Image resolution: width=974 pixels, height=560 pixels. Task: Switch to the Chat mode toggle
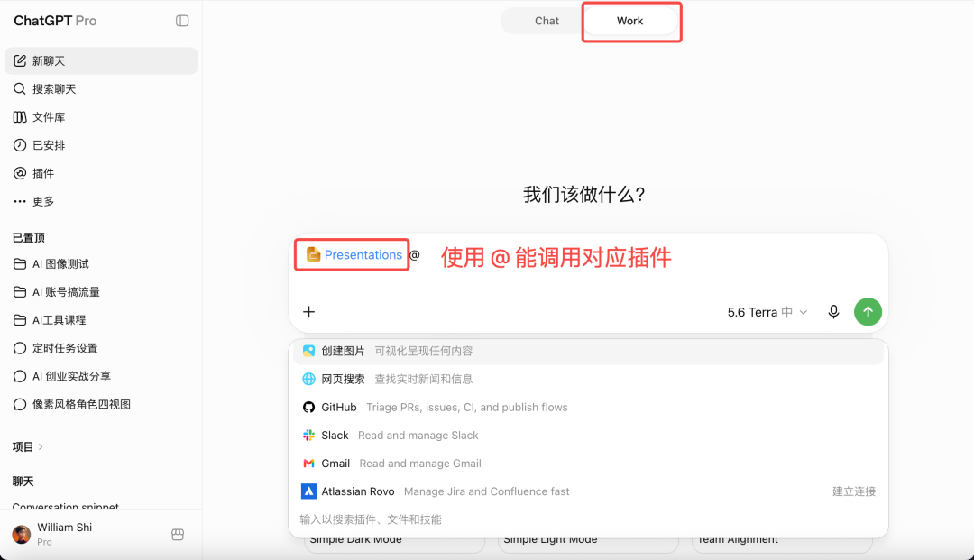click(547, 21)
